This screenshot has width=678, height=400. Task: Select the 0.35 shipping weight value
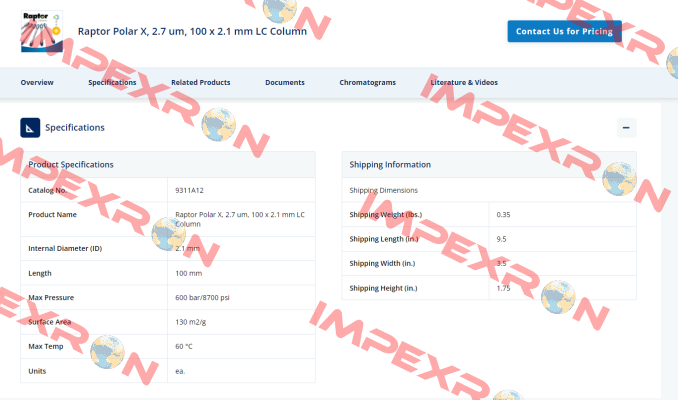click(503, 214)
